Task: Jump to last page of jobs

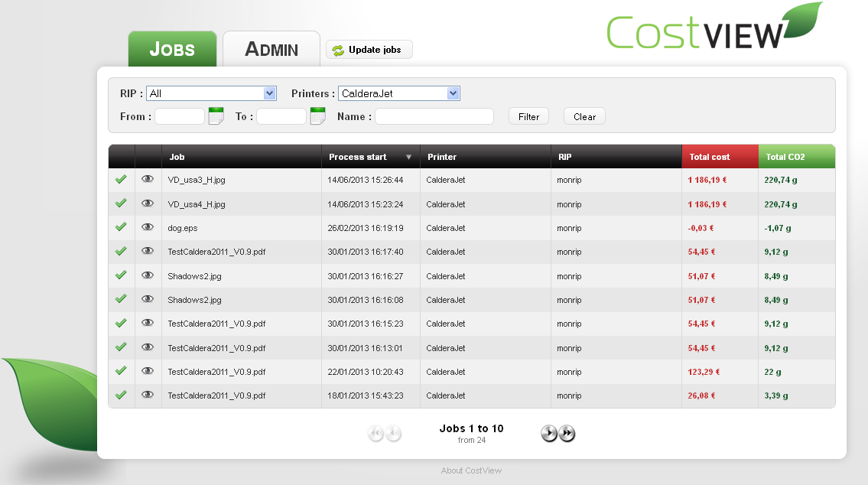Action: click(x=567, y=434)
